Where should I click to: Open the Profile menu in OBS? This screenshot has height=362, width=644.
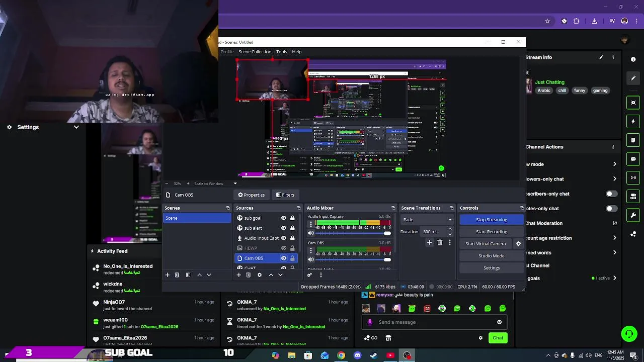[227, 52]
